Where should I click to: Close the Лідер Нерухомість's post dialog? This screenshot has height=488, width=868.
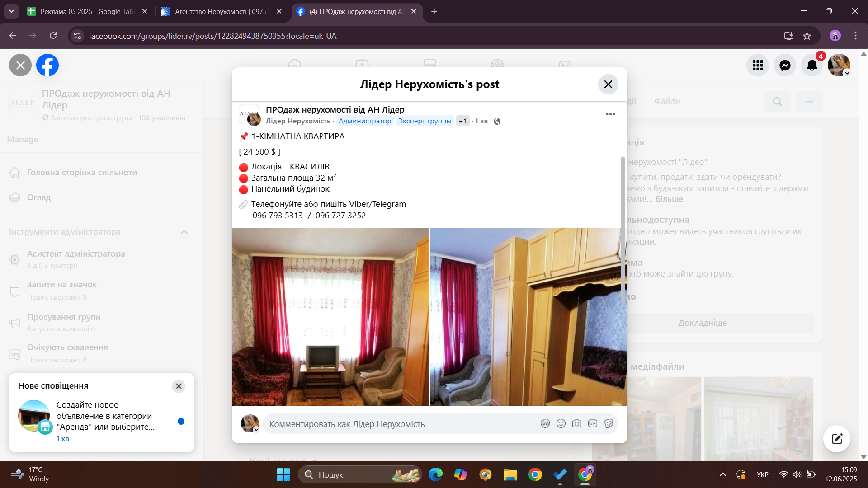coord(608,84)
